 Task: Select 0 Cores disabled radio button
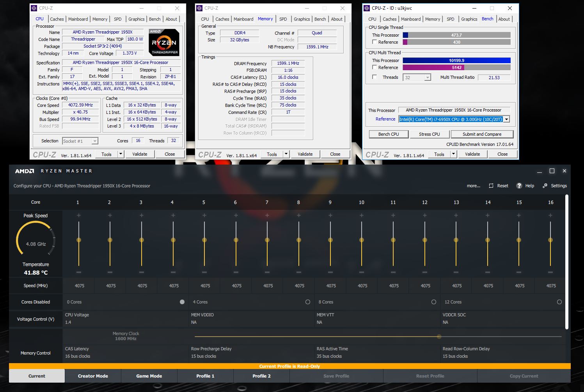tap(182, 302)
